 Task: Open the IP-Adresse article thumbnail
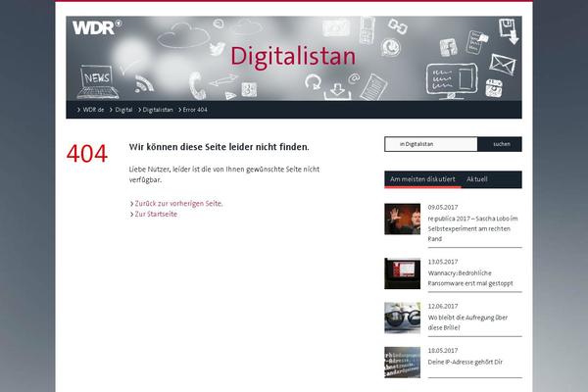click(x=403, y=362)
